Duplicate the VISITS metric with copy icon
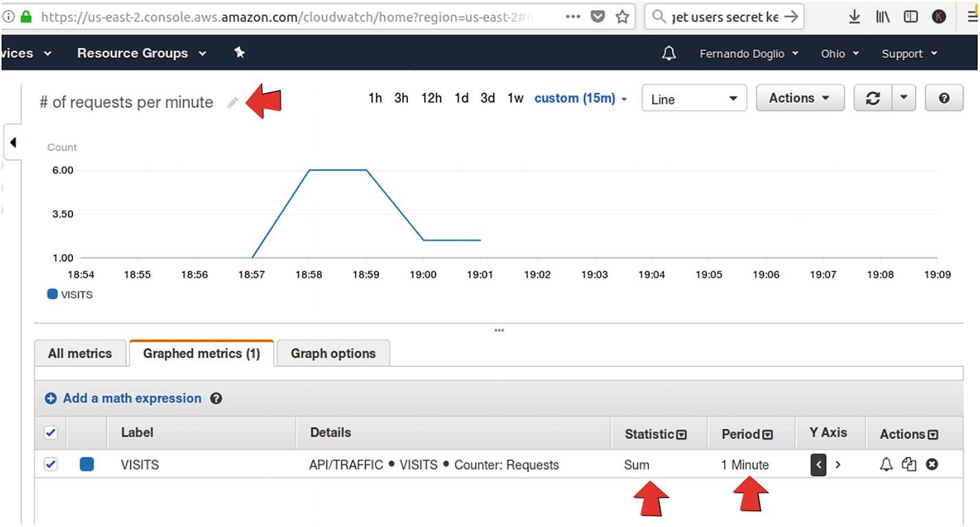 click(908, 465)
